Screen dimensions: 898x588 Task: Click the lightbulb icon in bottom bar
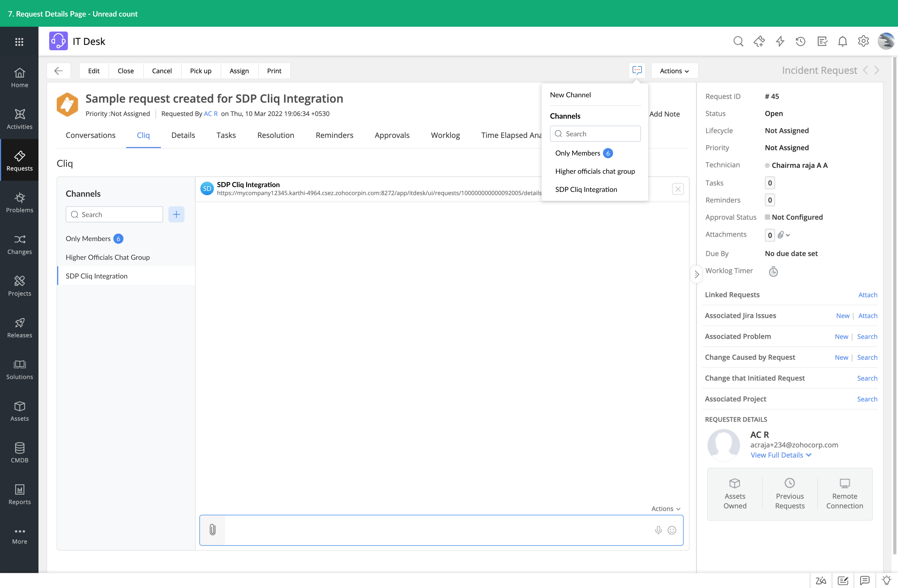click(886, 581)
